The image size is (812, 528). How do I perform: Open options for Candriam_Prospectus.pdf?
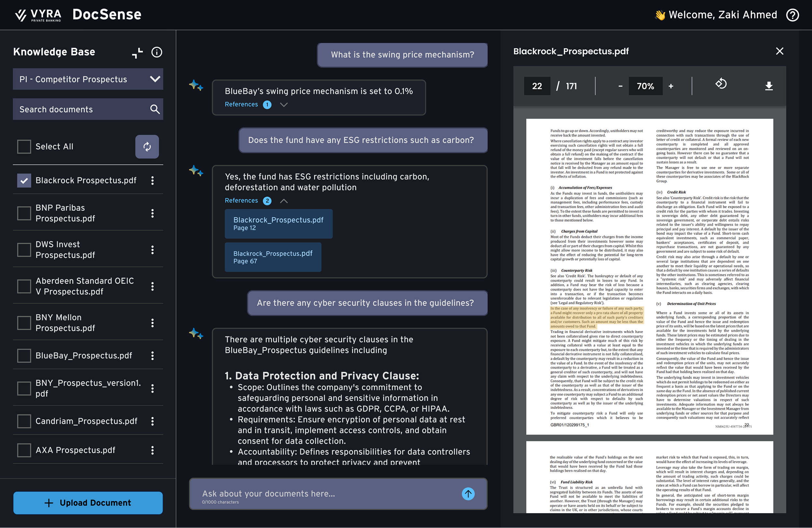[x=153, y=421]
